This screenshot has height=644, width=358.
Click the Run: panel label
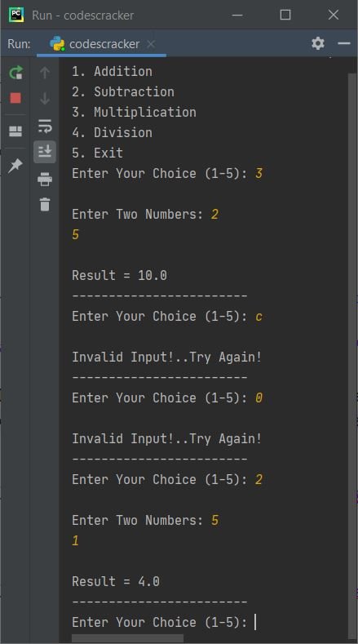(x=19, y=44)
